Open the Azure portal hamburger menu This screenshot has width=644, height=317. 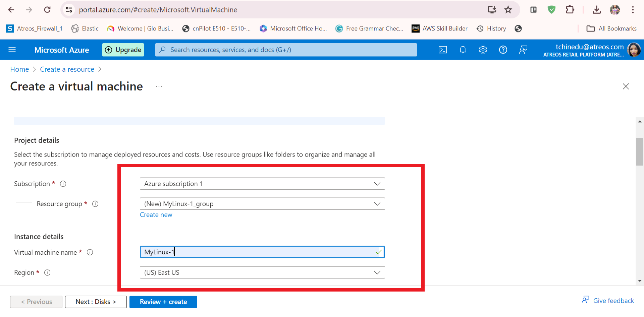click(x=12, y=50)
